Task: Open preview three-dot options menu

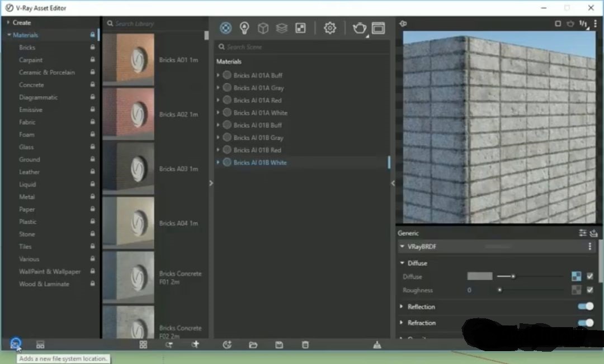Action: point(596,23)
